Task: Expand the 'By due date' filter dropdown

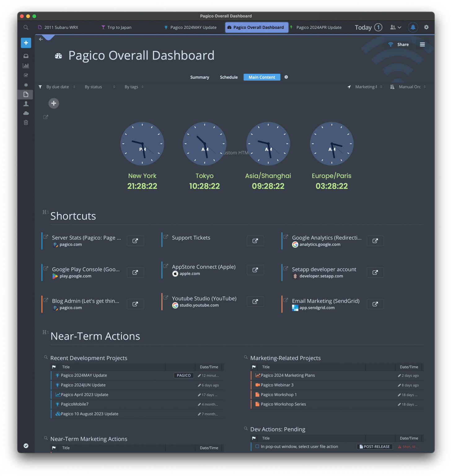Action: pyautogui.click(x=57, y=87)
